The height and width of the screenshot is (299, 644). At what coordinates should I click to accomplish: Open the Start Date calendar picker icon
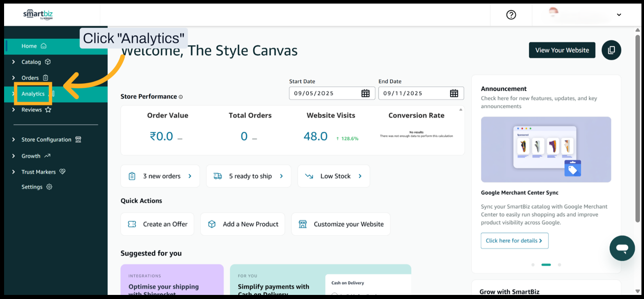365,93
